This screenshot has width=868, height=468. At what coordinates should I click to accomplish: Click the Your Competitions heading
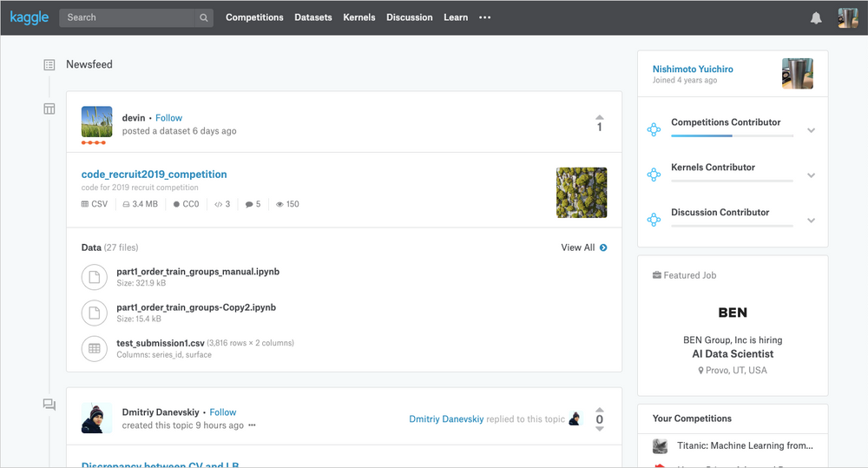(x=692, y=419)
